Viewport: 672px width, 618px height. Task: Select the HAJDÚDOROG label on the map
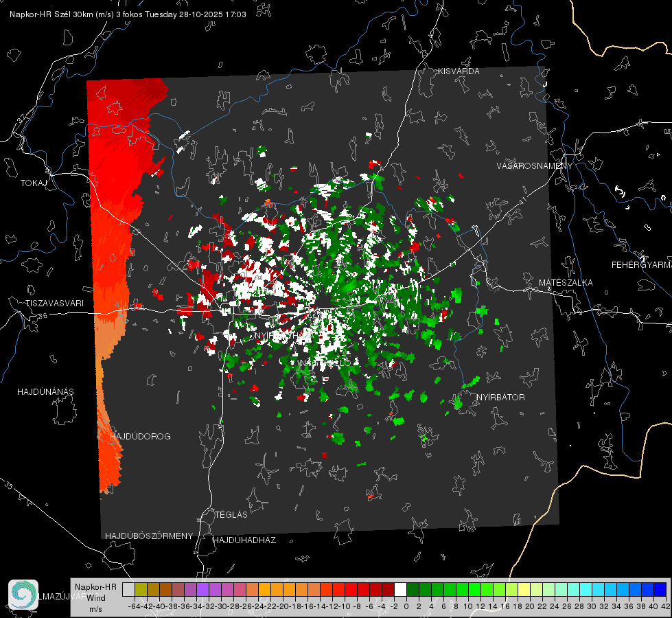(x=140, y=436)
